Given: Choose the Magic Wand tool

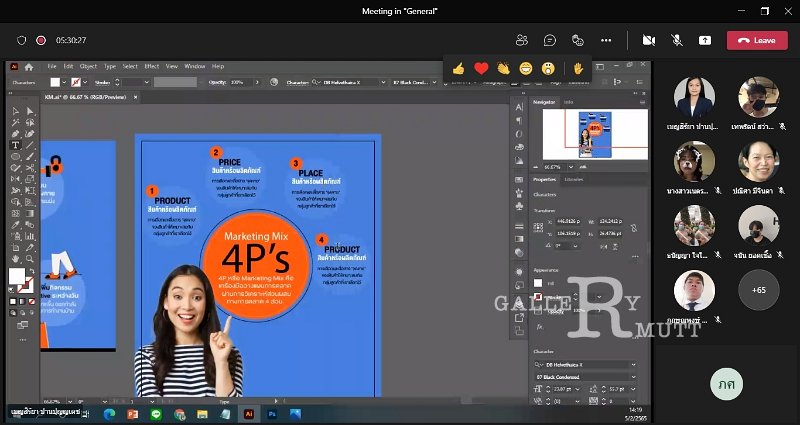Looking at the screenshot, I should pos(15,122).
